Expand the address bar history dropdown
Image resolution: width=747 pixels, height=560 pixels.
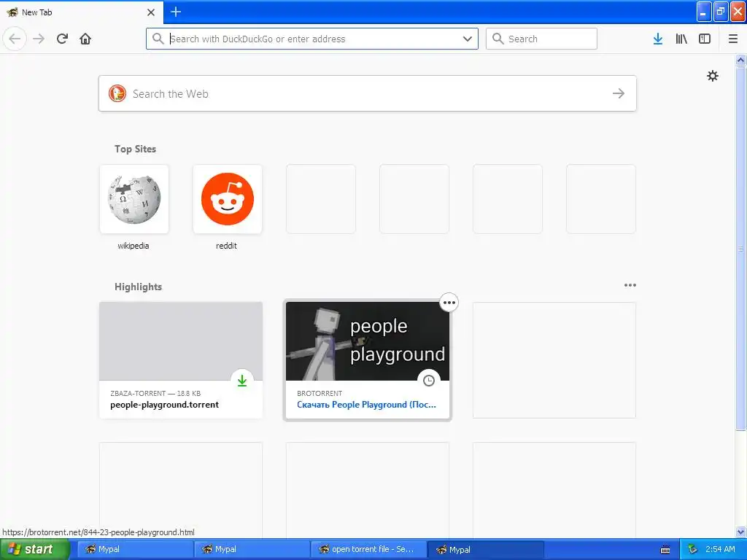click(x=468, y=39)
